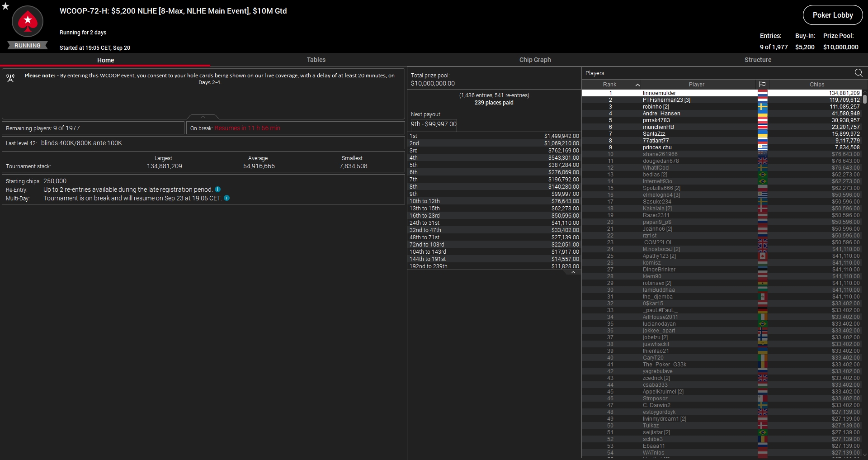Viewport: 868px width, 460px height.
Task: Click the 10th to 12th payout row
Action: click(494, 201)
